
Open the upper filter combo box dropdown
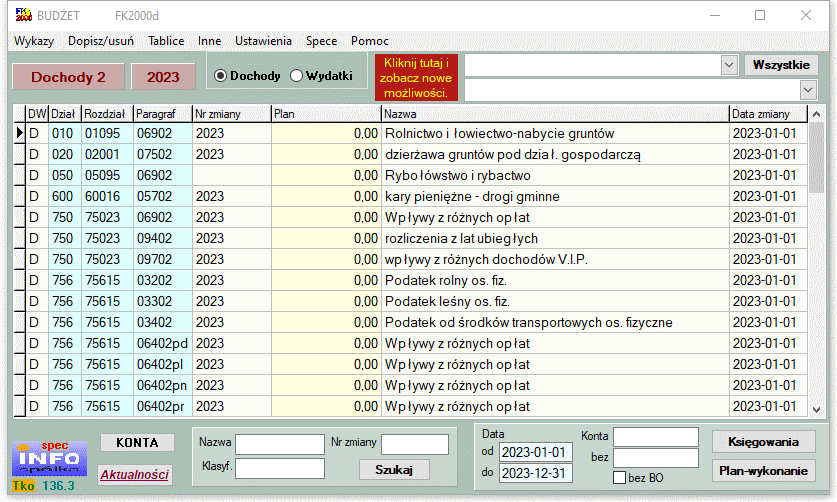[x=729, y=65]
